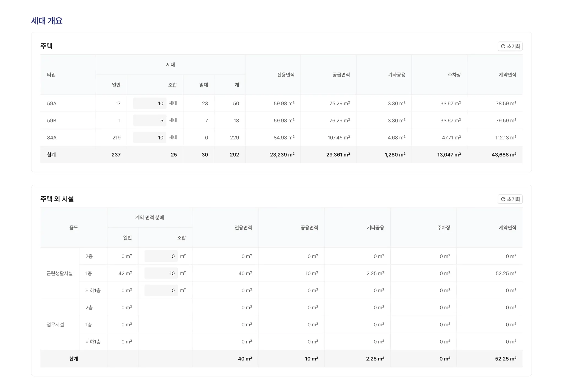Click the 업무시설 category cell

(x=55, y=324)
